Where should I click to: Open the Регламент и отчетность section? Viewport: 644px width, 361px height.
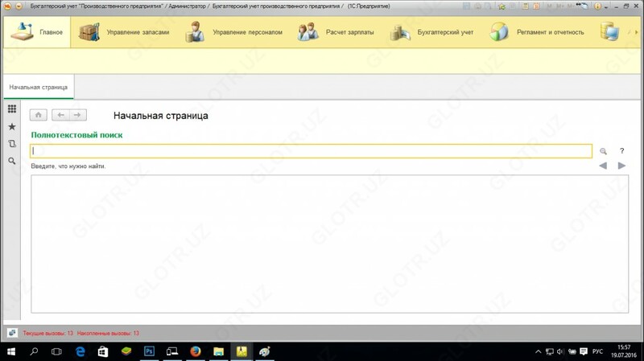click(x=536, y=32)
